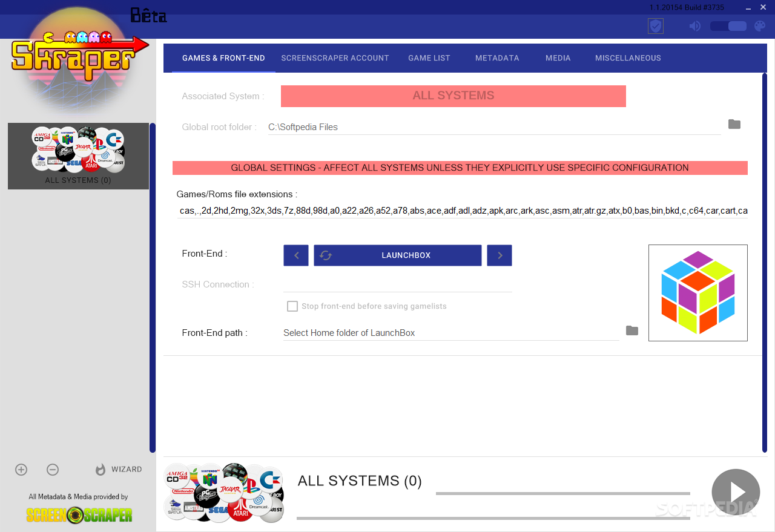The height and width of the screenshot is (532, 775).
Task: Switch to the METADATA tab
Action: tap(497, 58)
